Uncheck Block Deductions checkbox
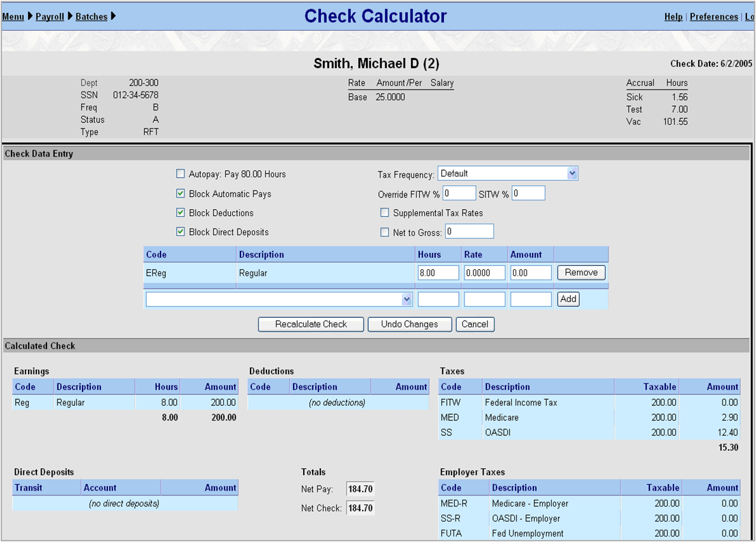The width and height of the screenshot is (756, 542). (180, 213)
